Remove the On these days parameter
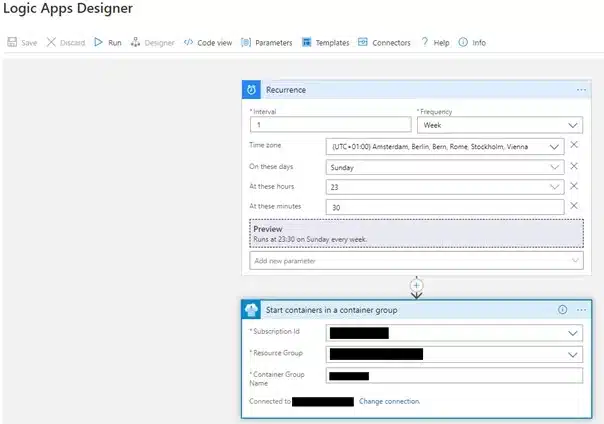The width and height of the screenshot is (604, 424). tap(574, 166)
